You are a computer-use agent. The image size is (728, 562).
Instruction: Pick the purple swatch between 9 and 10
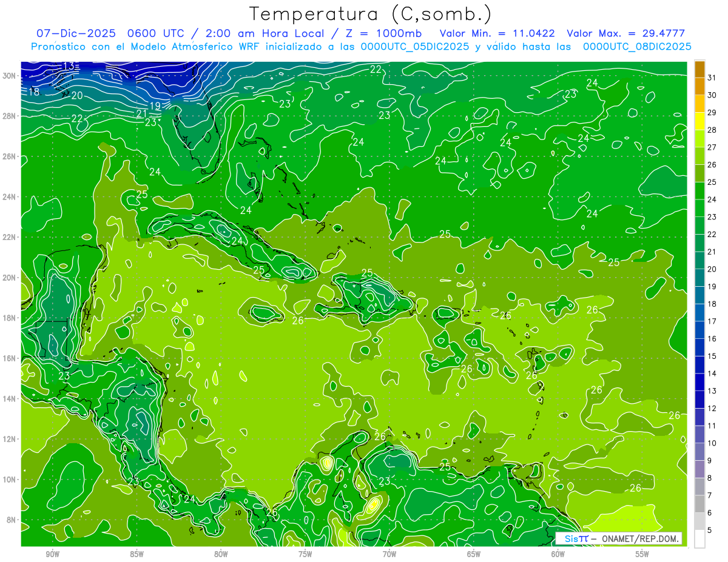coord(699,452)
